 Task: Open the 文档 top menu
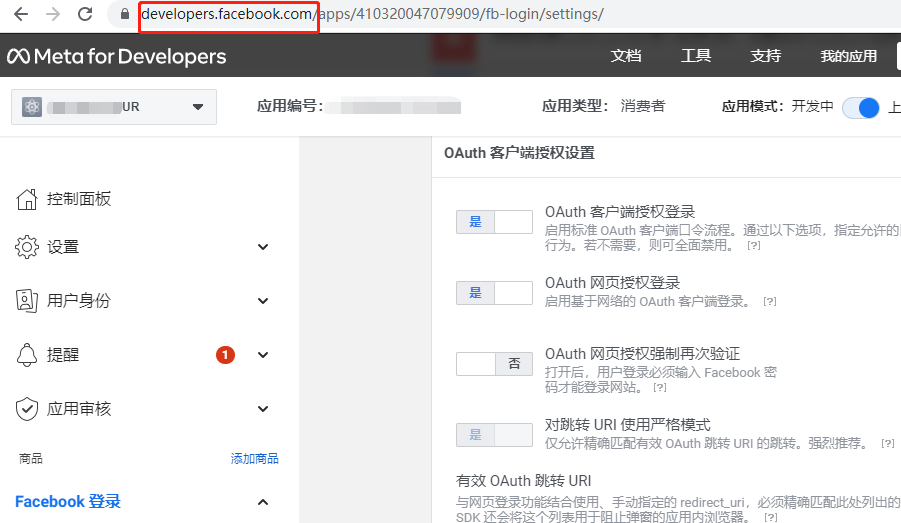(x=626, y=56)
